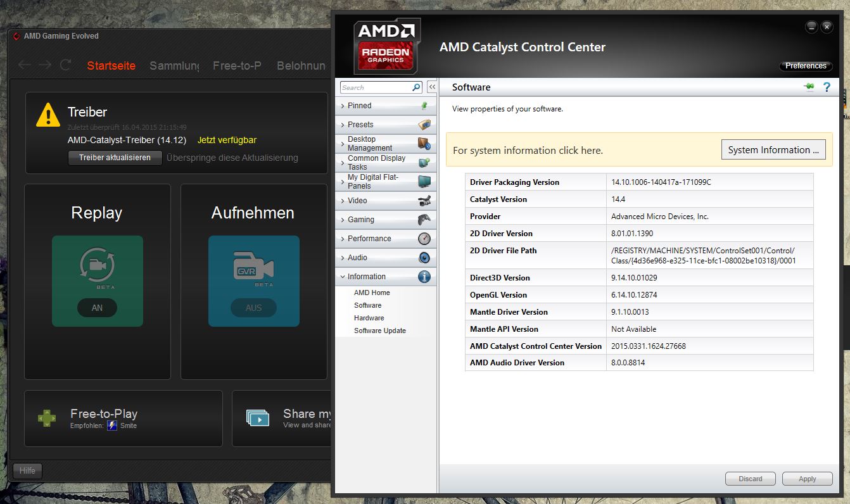850x504 pixels.
Task: Click the Smite game icon
Action: coord(112,425)
